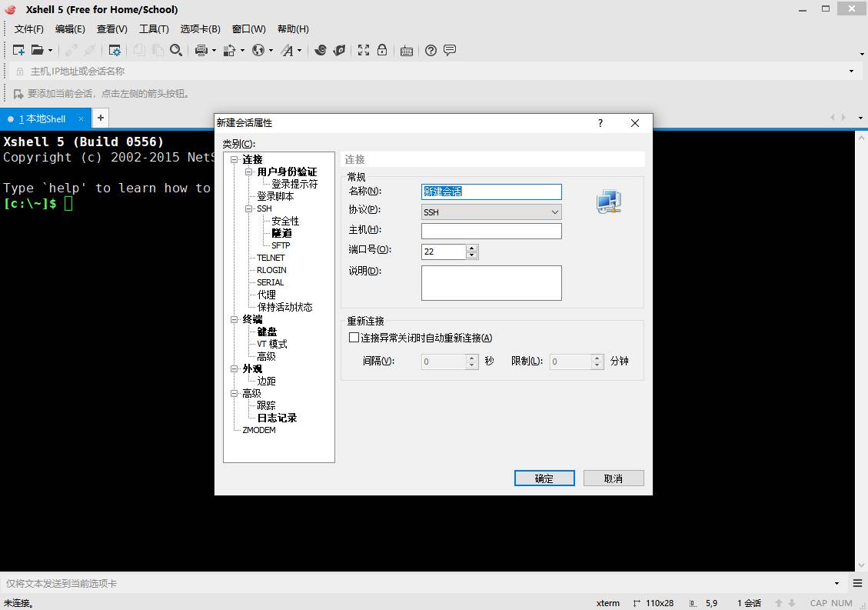Screen dimensions: 868x610
Task: Open the Open-session dropdown arrow
Action: [x=50, y=51]
